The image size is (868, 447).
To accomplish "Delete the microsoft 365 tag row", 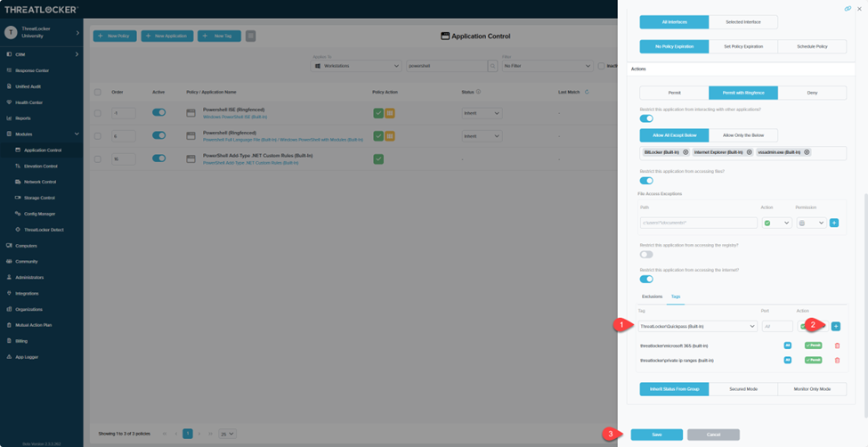I will click(837, 345).
